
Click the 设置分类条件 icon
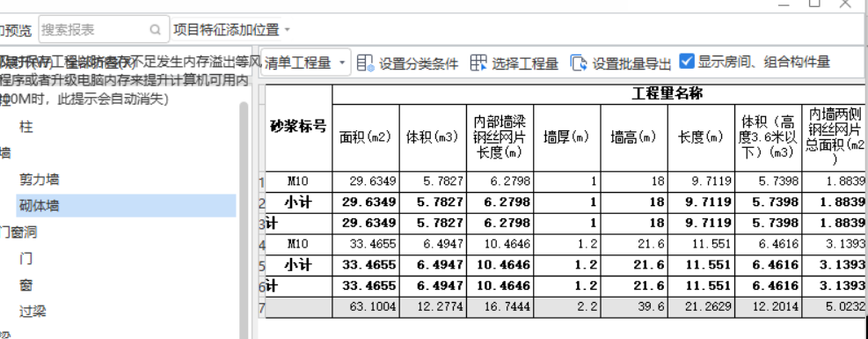tap(365, 63)
